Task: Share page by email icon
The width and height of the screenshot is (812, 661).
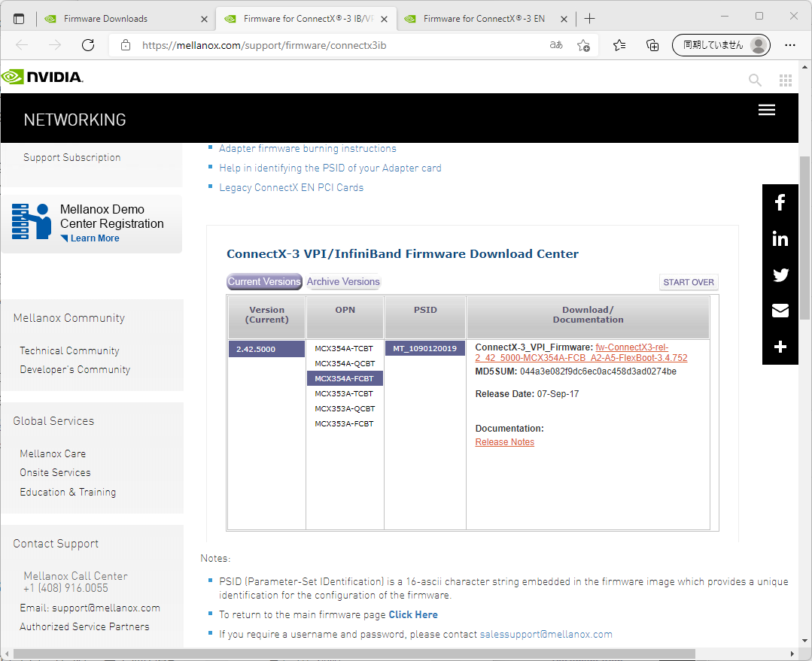Action: tap(780, 311)
